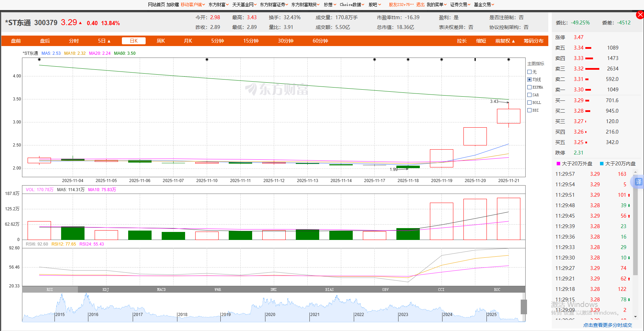The width and height of the screenshot is (644, 331).
Task: Click the stock code 300379
Action: (x=46, y=23)
